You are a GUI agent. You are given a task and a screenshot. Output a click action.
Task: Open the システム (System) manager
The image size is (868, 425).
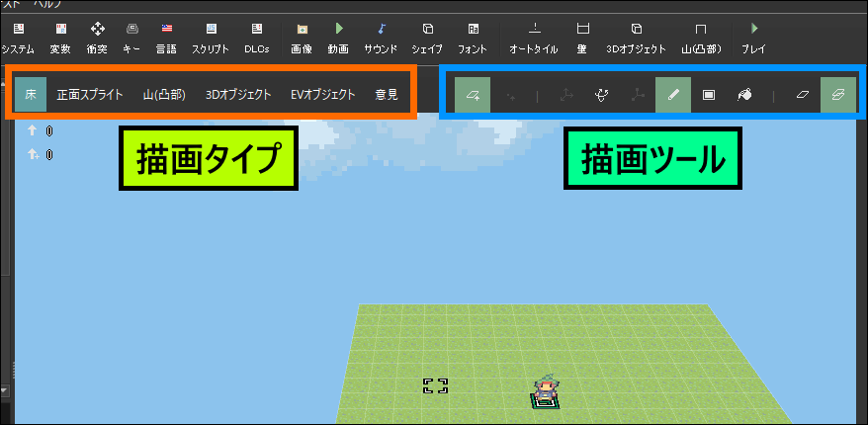(x=18, y=36)
